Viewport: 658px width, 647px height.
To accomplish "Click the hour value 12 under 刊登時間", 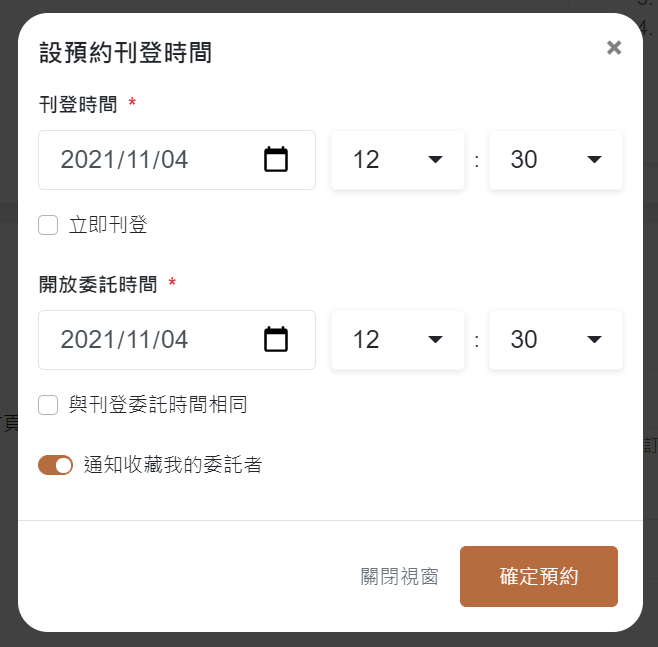I will pyautogui.click(x=366, y=159).
